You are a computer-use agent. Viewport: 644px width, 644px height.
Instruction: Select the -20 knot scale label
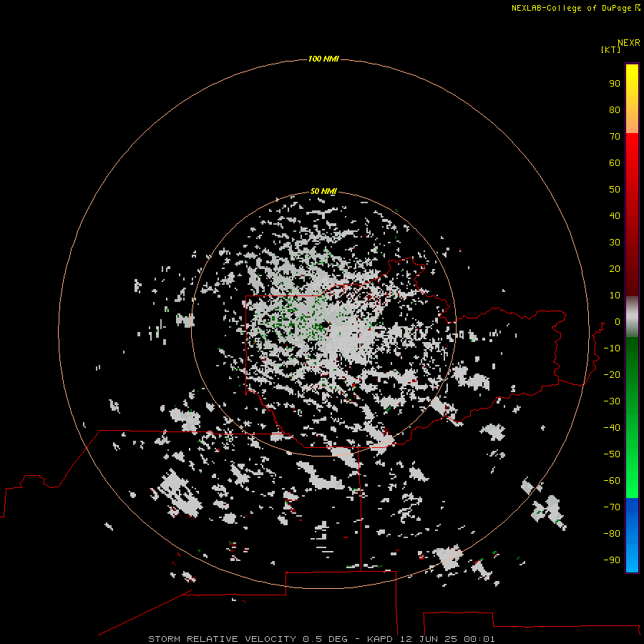coord(612,374)
